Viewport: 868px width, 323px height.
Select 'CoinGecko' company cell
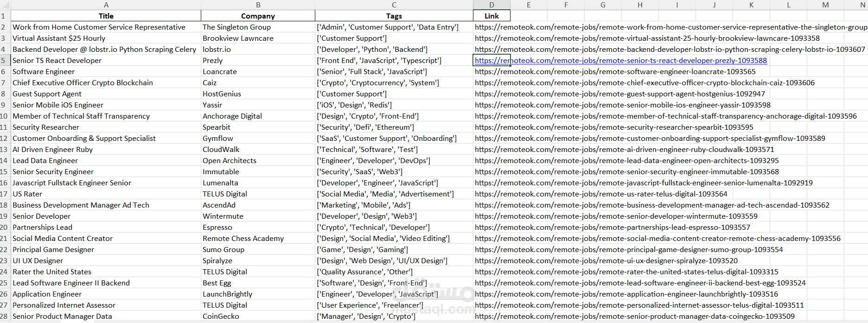click(x=258, y=316)
